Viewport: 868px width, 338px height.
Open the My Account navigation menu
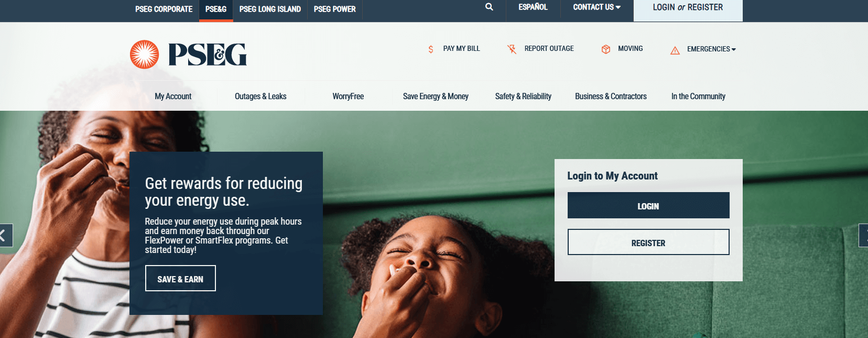173,96
